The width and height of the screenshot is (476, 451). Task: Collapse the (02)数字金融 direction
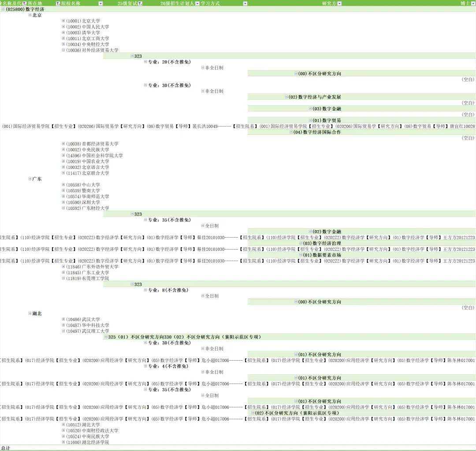click(310, 231)
